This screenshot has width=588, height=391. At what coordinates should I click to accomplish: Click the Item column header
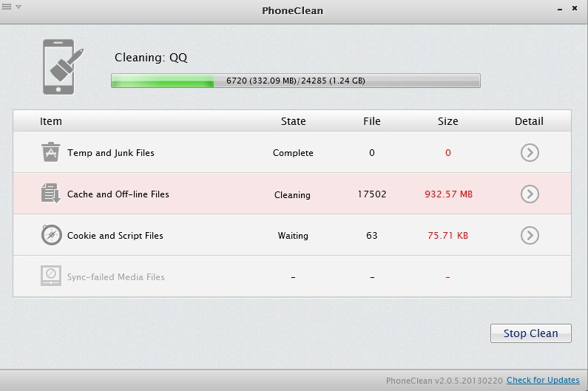51,121
